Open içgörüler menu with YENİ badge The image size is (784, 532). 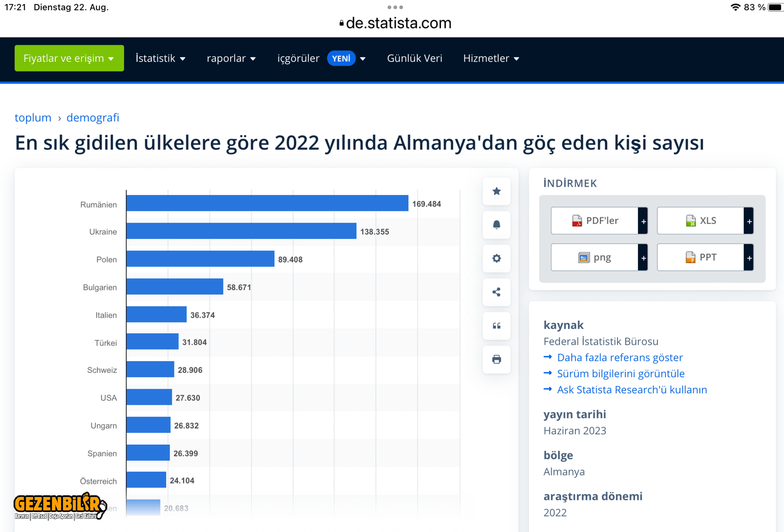coord(321,58)
